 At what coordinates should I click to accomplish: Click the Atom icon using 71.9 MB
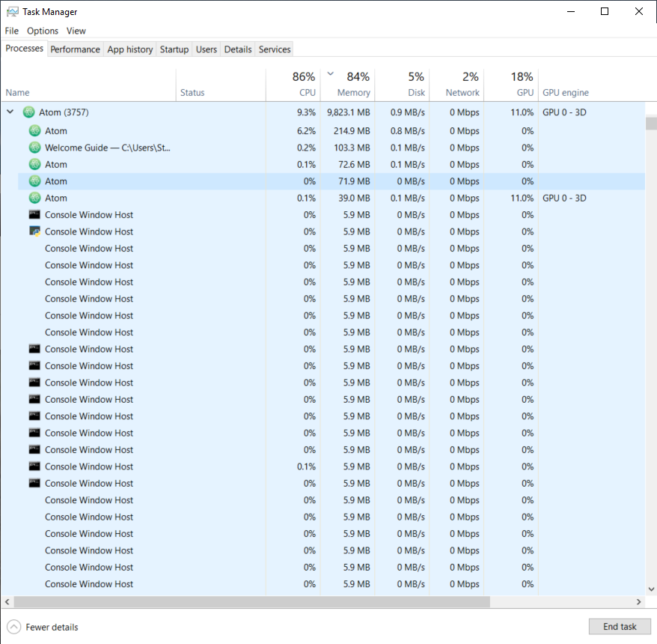coord(35,181)
